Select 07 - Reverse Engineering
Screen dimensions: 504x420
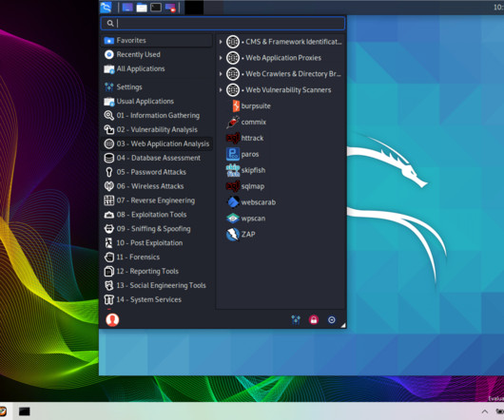[x=157, y=200]
